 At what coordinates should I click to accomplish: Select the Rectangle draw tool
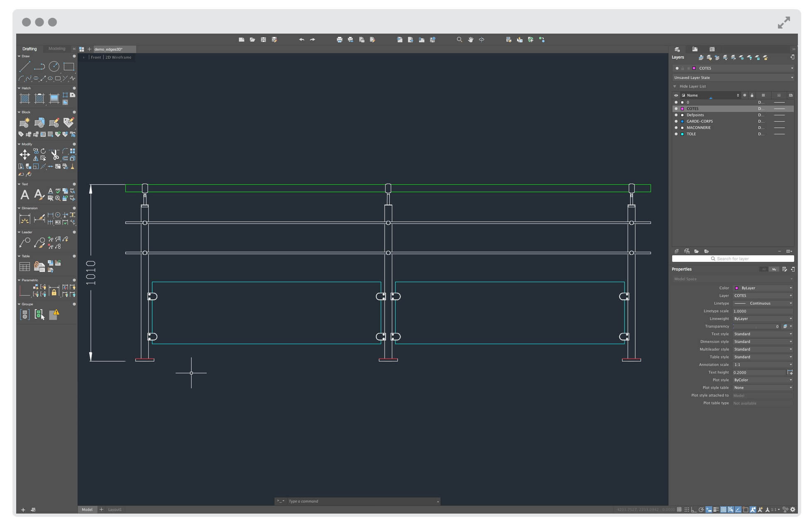point(69,66)
